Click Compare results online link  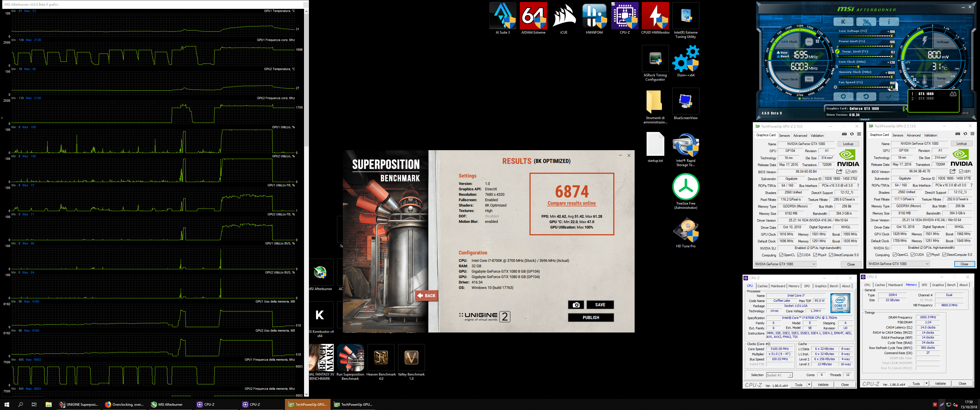[x=571, y=203]
